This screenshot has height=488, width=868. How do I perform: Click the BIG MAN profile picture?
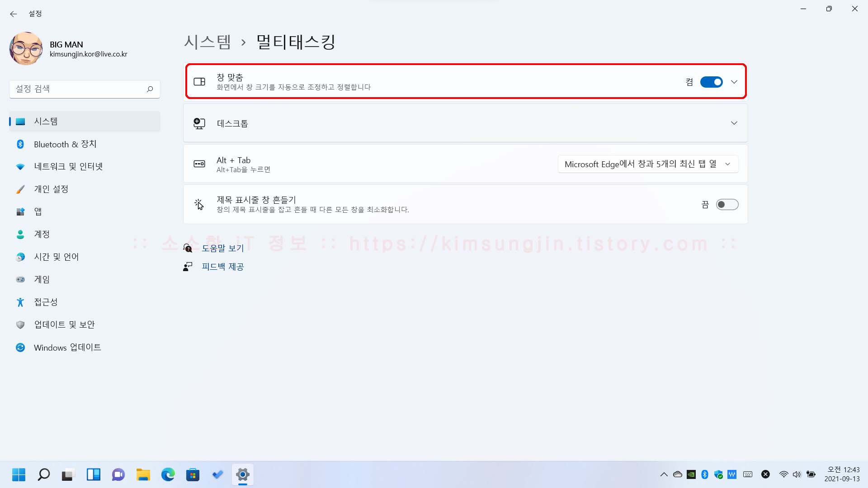point(26,48)
